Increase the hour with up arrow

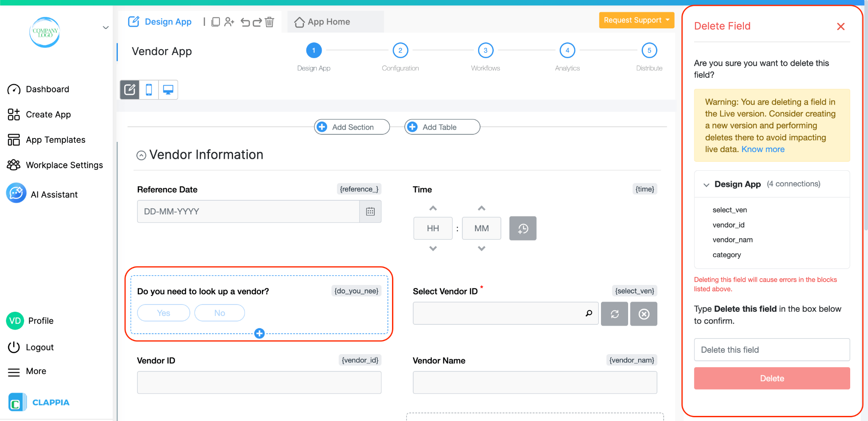coord(433,208)
